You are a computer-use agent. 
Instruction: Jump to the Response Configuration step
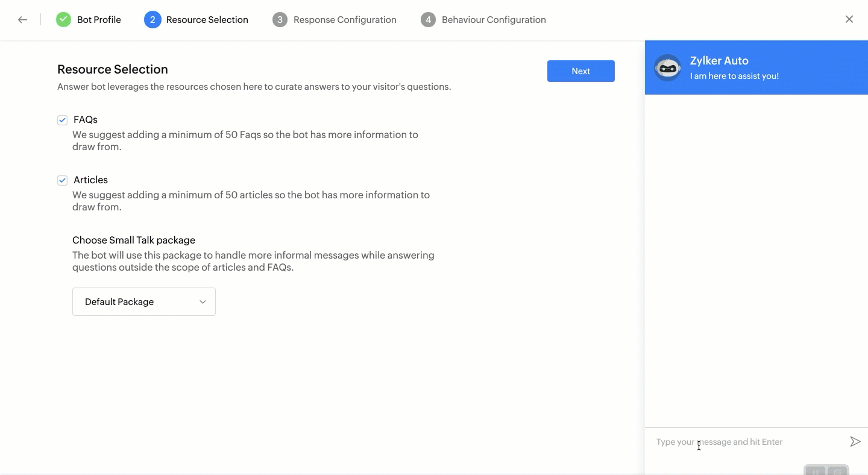click(345, 20)
